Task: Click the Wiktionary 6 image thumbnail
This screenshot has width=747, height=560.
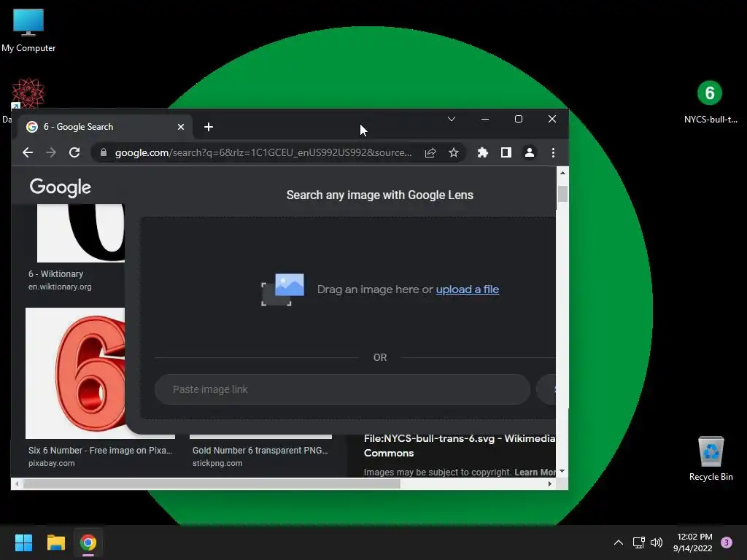Action: [80, 233]
